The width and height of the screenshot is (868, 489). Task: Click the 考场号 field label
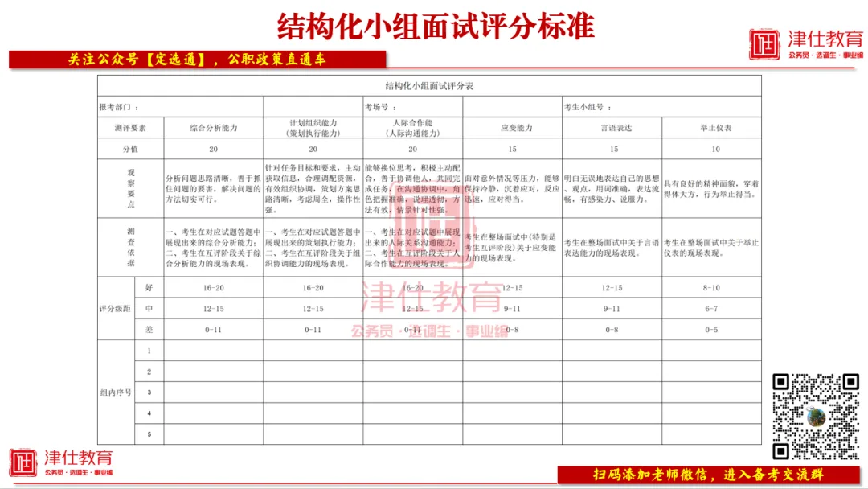coord(380,107)
